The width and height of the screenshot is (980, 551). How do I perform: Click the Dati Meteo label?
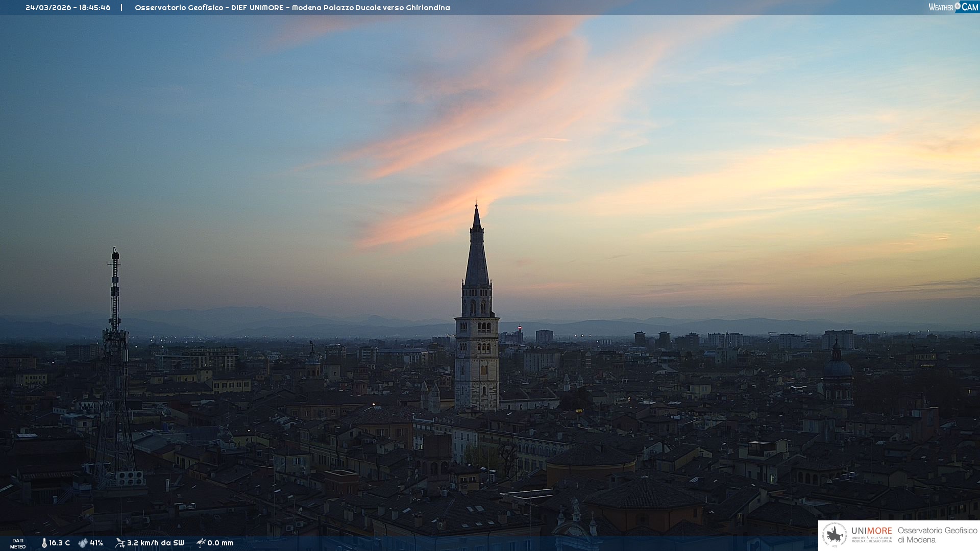[18, 543]
